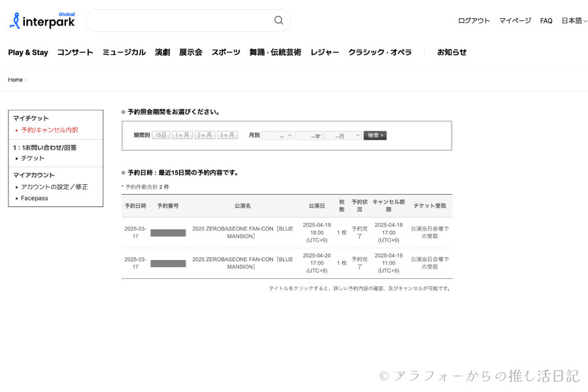The height and width of the screenshot is (392, 588).
Task: Click the マイアカウント sidebar heading
Action: 34,175
